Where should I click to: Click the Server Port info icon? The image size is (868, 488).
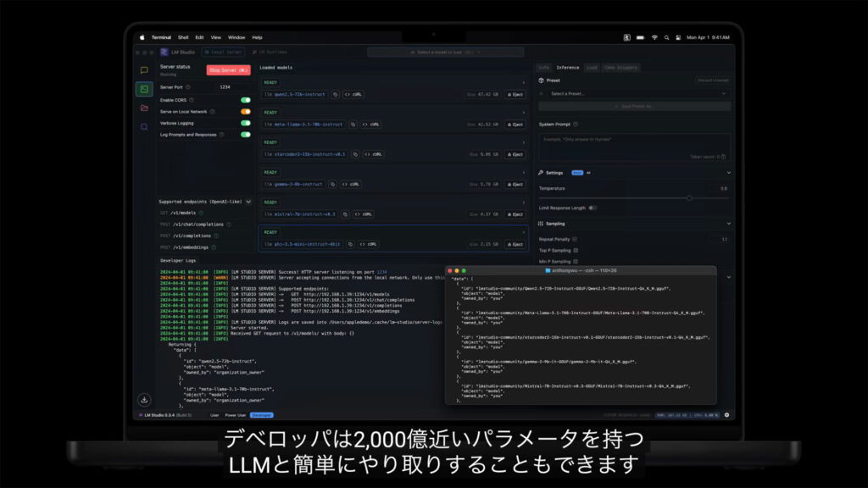[188, 87]
